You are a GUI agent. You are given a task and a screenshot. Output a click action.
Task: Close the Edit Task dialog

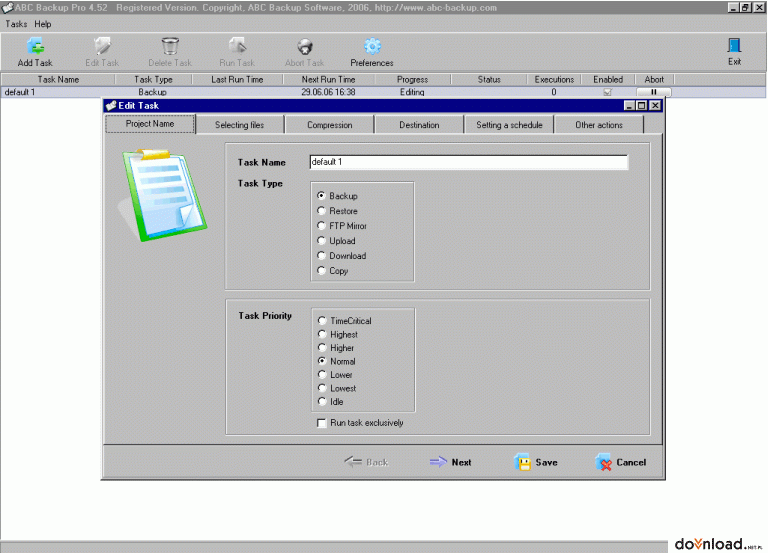655,105
